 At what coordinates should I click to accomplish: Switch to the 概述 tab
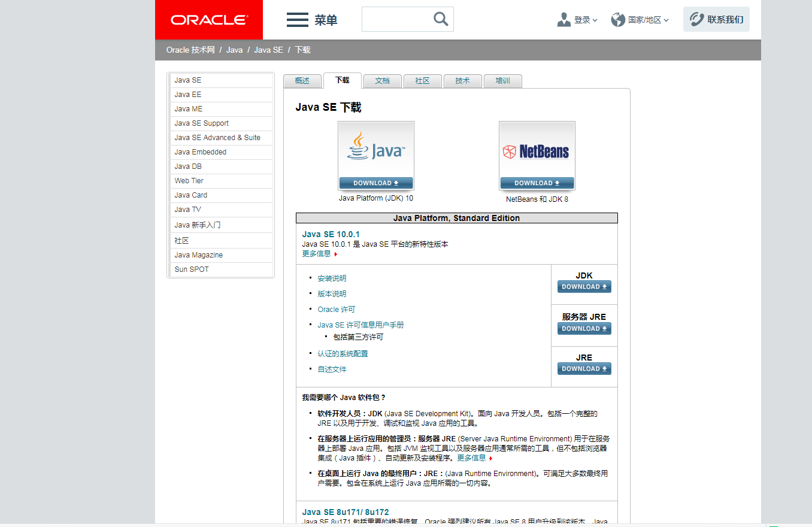point(302,81)
